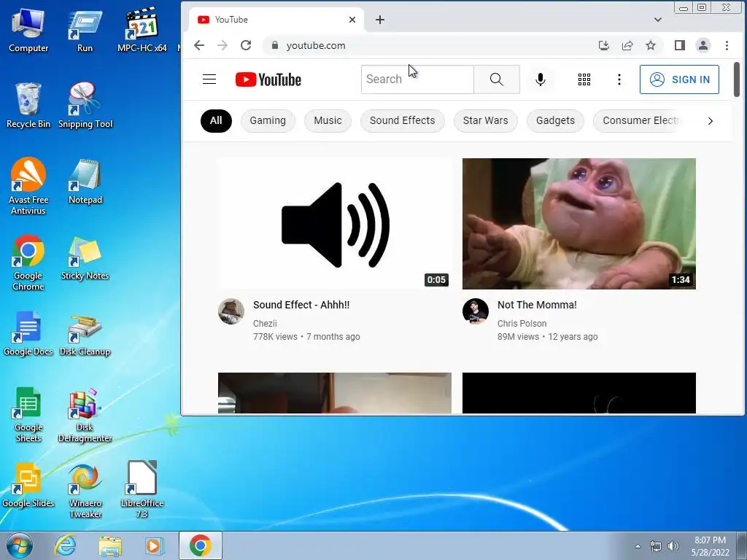Image resolution: width=747 pixels, height=560 pixels.
Task: Open Chrome profile avatar
Action: (x=703, y=45)
